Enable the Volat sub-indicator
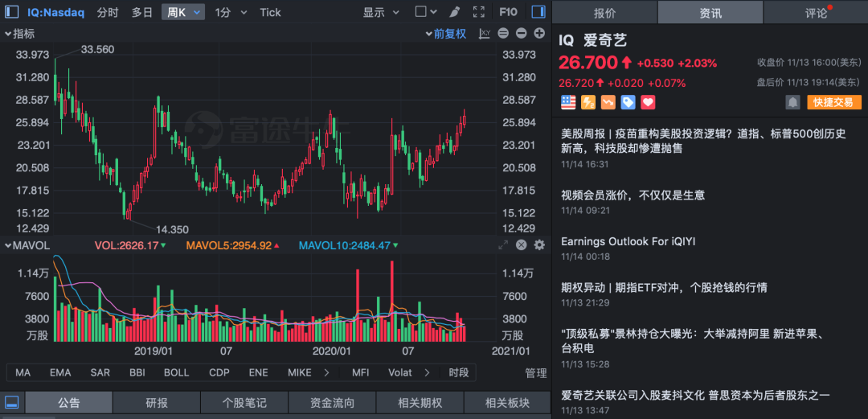 coord(400,372)
